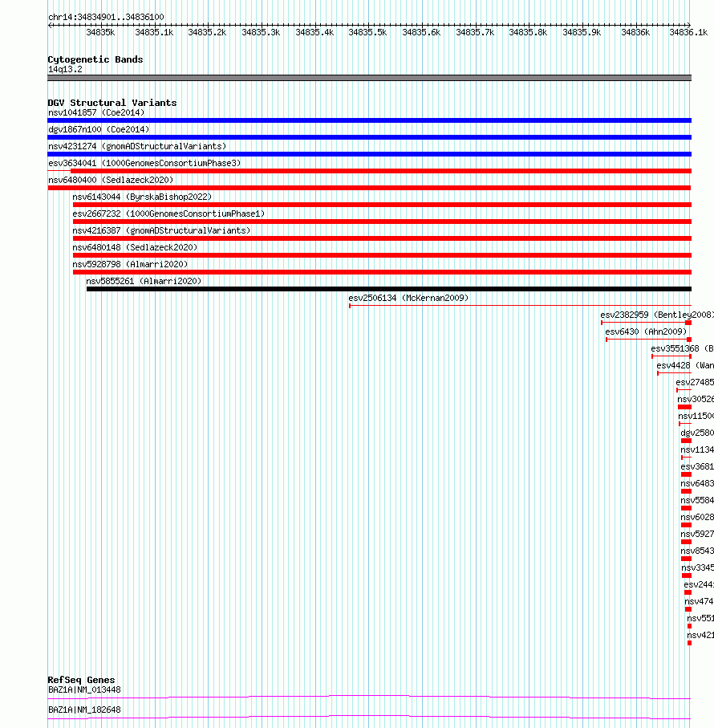Select the blue bar under dgv1867n100 (Coe2014)
This screenshot has width=714, height=728.
tap(369, 137)
